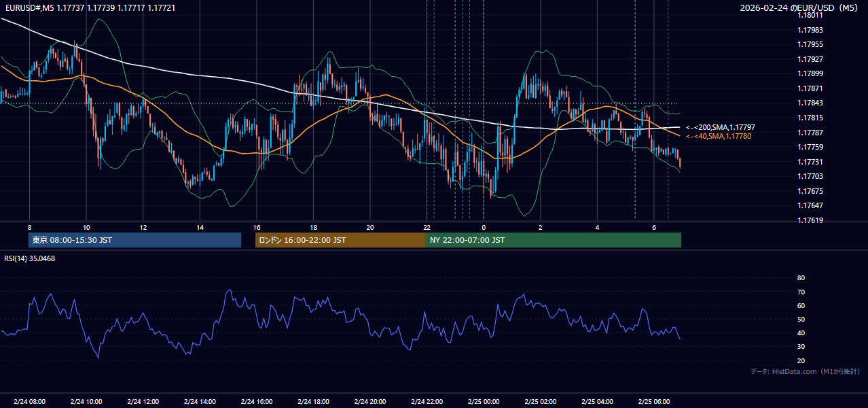This screenshot has width=868, height=408.
Task: Click price axis value 1.17899
Action: pyautogui.click(x=810, y=73)
